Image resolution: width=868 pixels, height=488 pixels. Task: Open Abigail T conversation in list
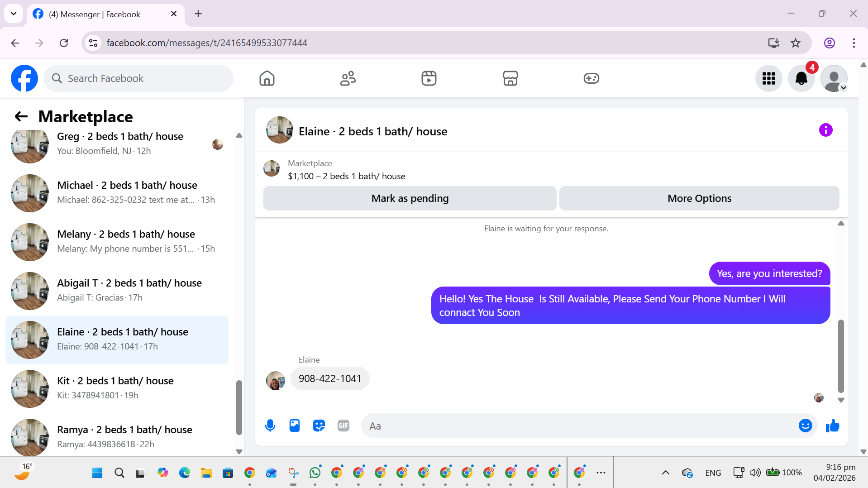(117, 291)
